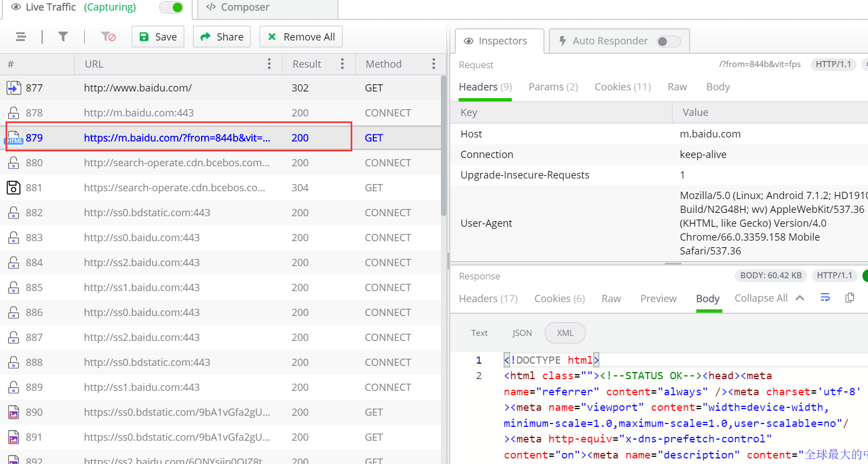
Task: Click the lock icon of session 884
Action: 14,262
